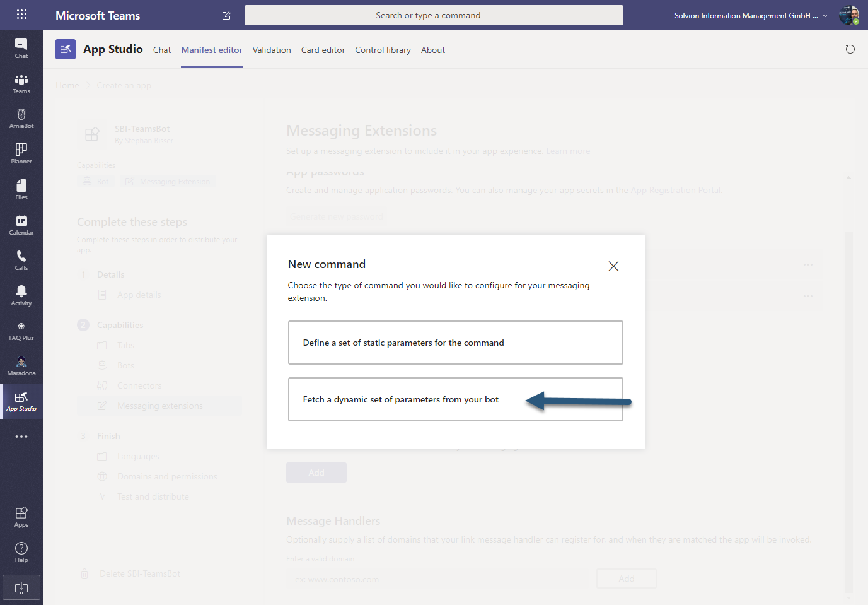Open the Apps store
Screen dimensions: 868x605
(x=21, y=517)
